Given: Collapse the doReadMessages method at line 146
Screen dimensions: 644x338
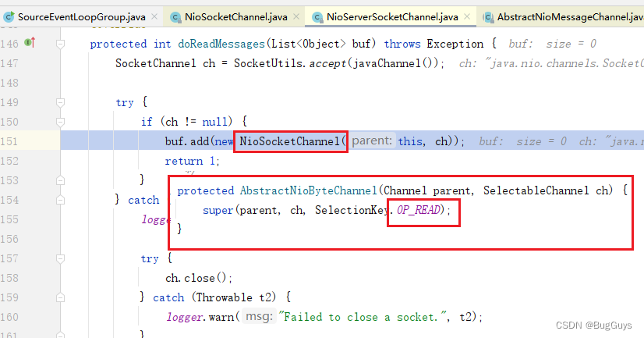Looking at the screenshot, I should tap(60, 44).
